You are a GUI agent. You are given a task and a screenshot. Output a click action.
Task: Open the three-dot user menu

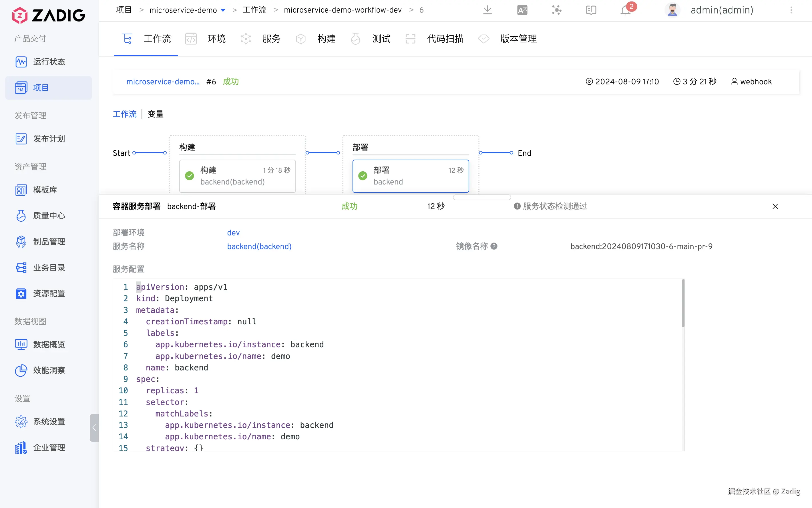pyautogui.click(x=791, y=10)
